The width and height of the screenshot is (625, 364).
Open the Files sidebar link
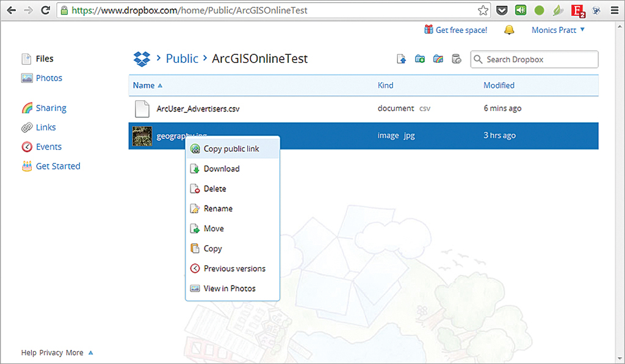tap(45, 59)
